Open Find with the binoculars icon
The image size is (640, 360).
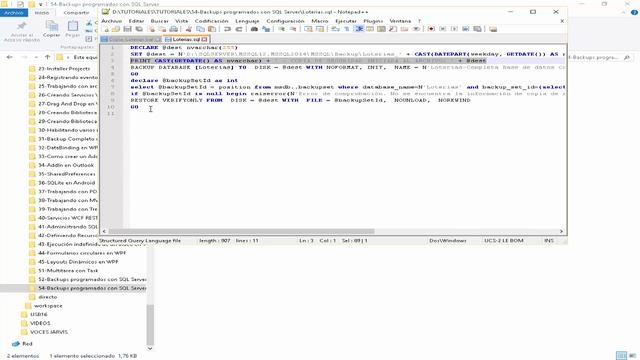click(x=254, y=29)
